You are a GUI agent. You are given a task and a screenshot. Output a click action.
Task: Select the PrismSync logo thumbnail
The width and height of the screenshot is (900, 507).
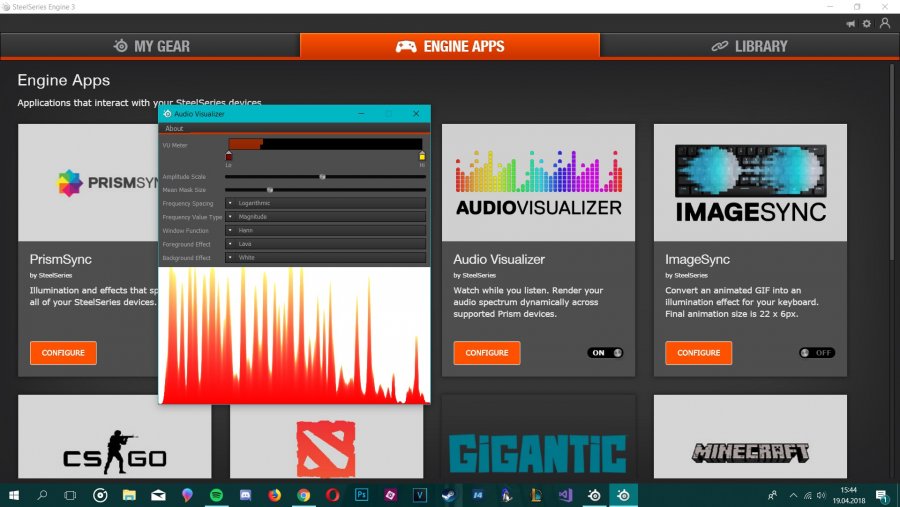tap(88, 183)
